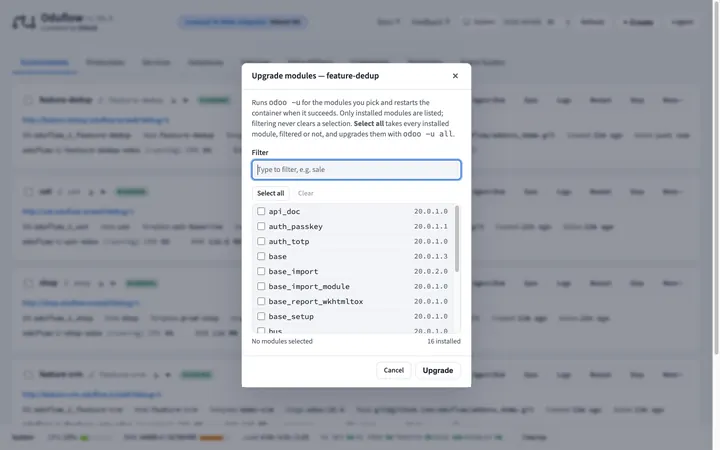Enable the auth_totp checkbox
This screenshot has height=450, width=720.
pyautogui.click(x=261, y=241)
